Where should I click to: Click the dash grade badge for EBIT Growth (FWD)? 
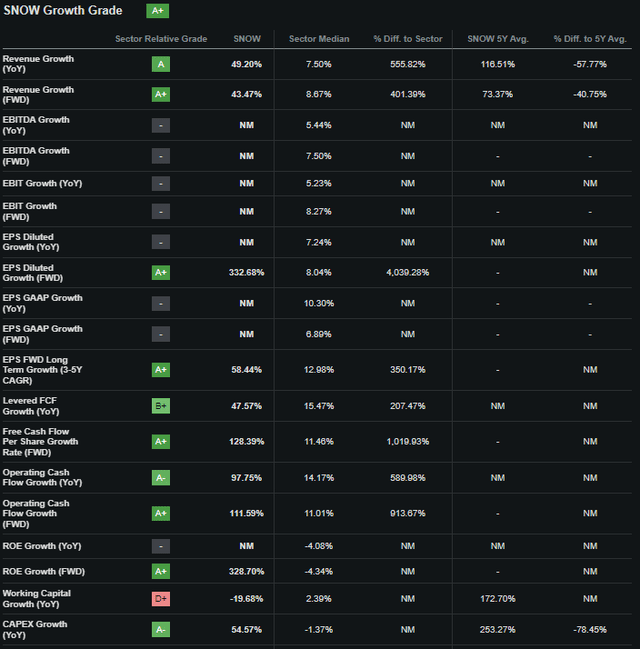161,212
